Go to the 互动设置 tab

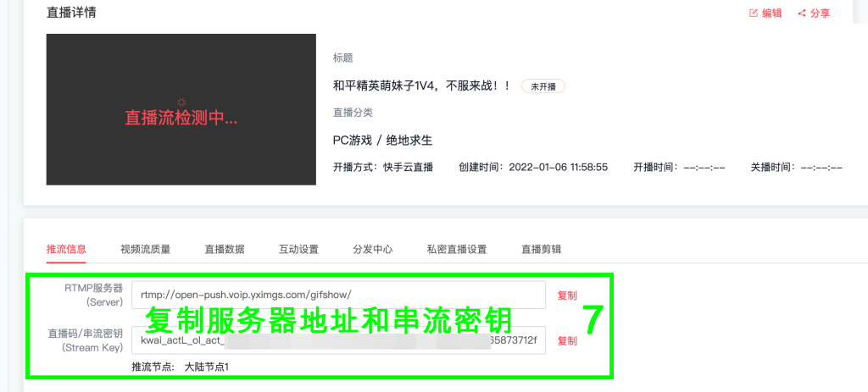point(299,249)
